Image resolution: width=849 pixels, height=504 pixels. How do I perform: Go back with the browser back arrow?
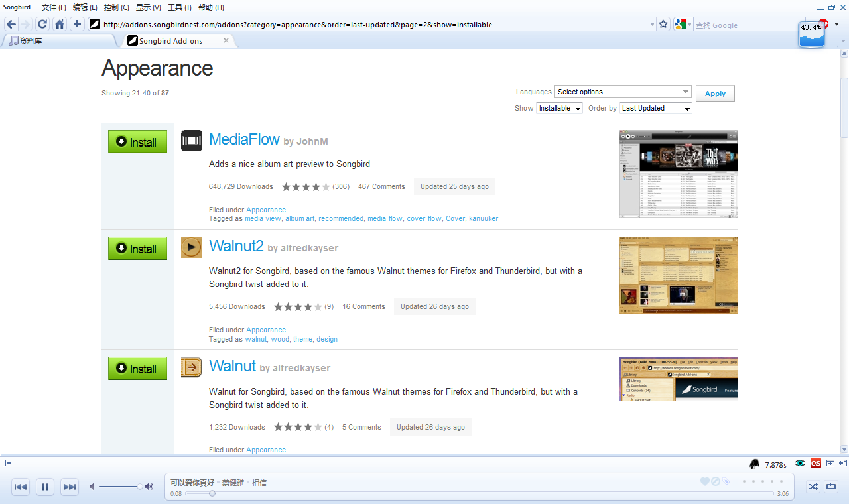[11, 24]
